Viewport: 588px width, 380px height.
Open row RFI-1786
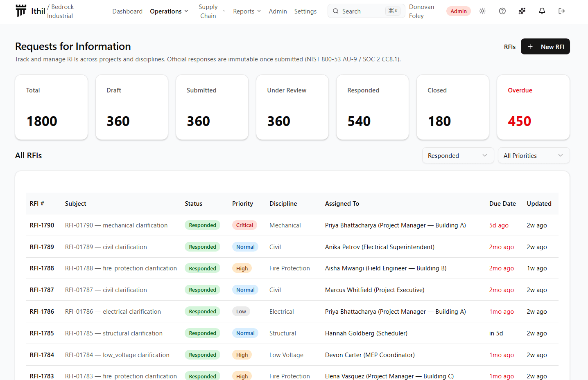tap(292, 312)
